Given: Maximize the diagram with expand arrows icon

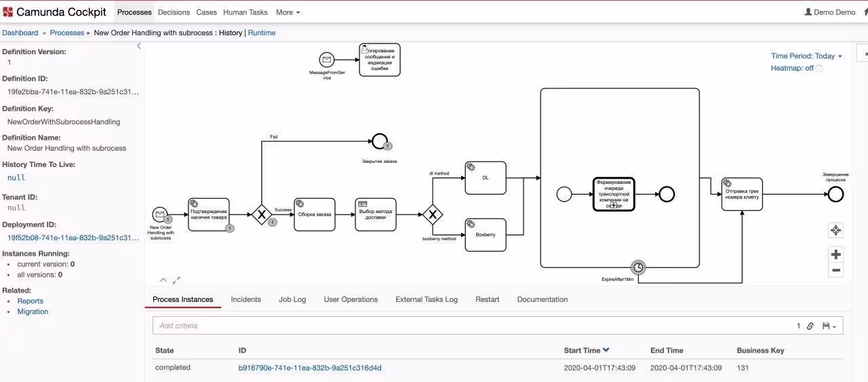Looking at the screenshot, I should coord(176,280).
